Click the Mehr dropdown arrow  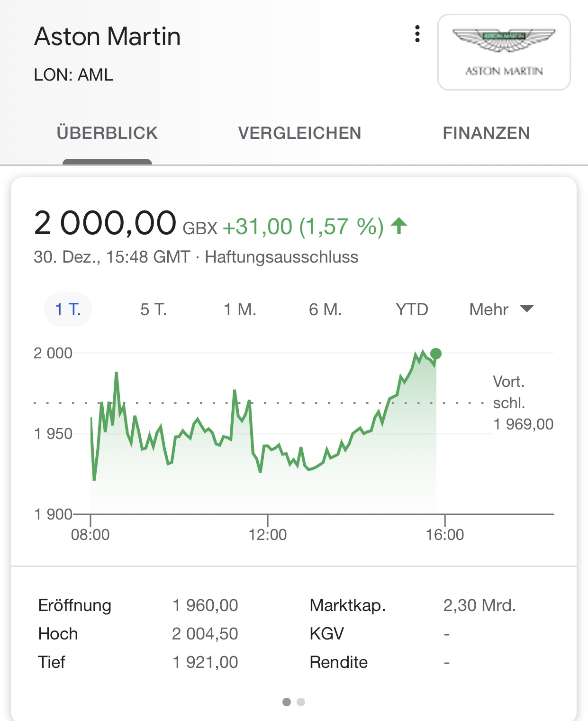pos(527,309)
